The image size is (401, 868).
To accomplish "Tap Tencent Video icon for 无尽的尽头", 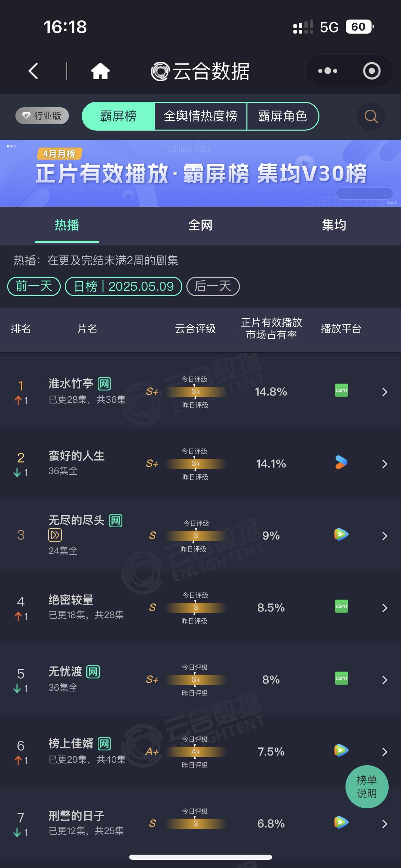I will [341, 534].
